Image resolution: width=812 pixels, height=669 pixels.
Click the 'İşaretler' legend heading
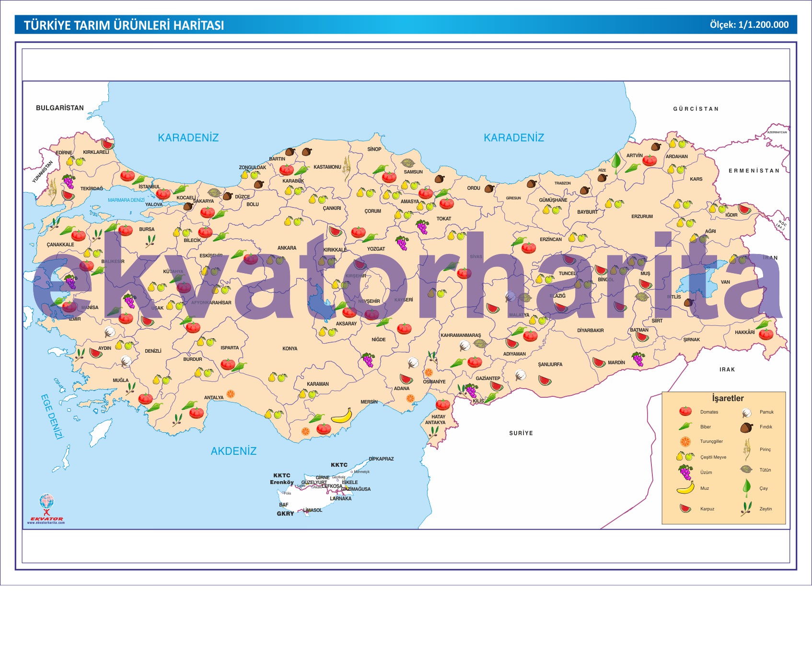(x=728, y=398)
